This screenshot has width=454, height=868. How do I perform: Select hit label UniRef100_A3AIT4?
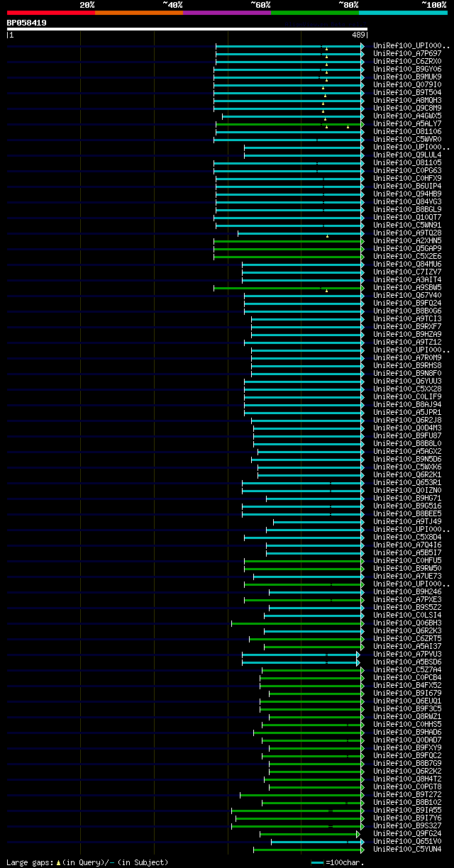407,280
